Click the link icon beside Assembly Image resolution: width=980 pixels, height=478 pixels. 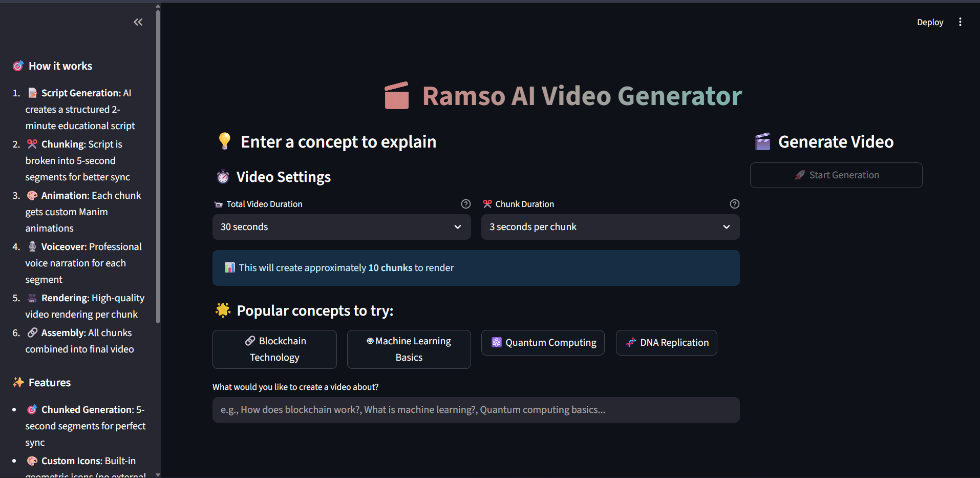(32, 332)
